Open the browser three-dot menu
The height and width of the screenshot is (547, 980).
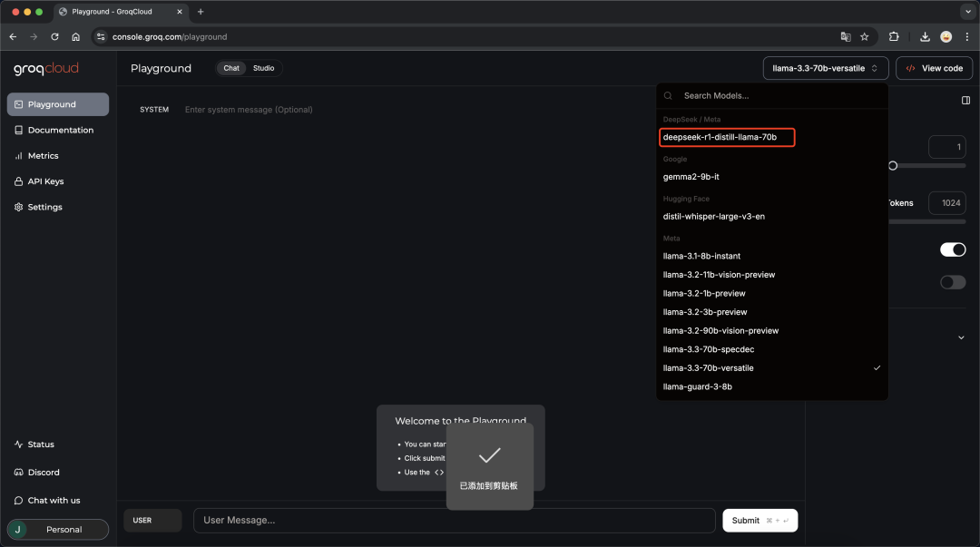967,37
